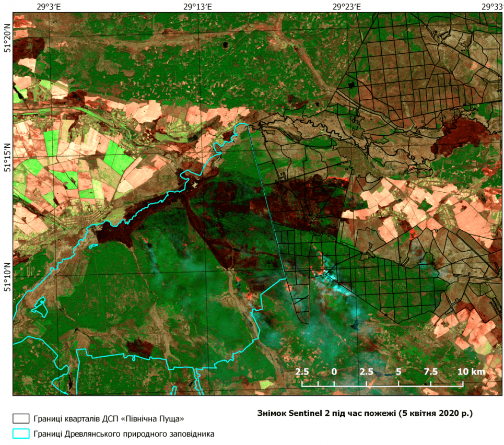The image size is (504, 445).
Task: Click the 2.5 label right of 0
Action: tap(366, 372)
